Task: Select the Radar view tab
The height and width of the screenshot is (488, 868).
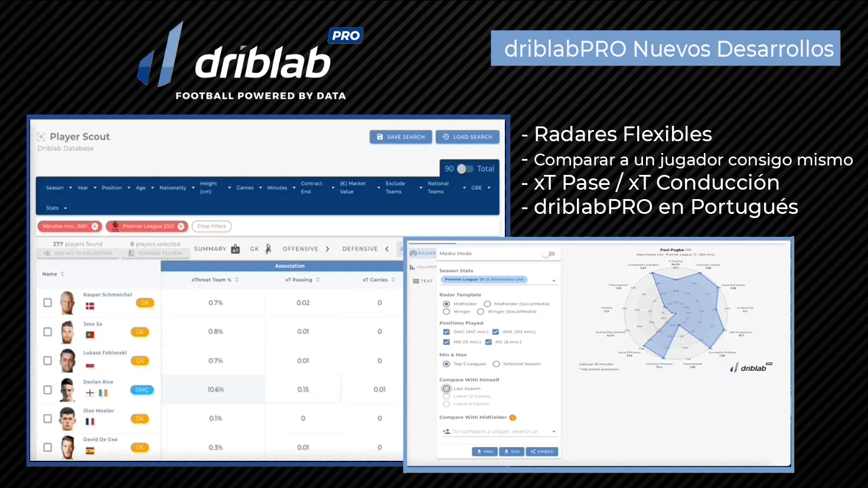Action: point(423,253)
